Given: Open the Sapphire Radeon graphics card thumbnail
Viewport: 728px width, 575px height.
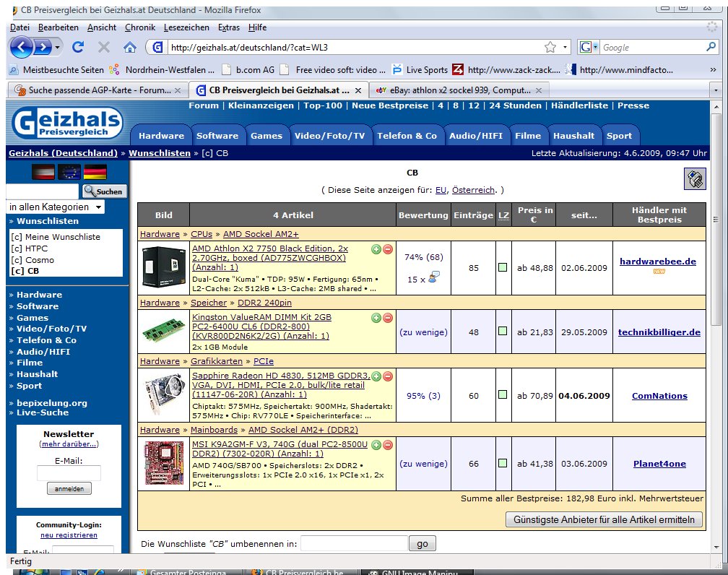Looking at the screenshot, I should [163, 395].
